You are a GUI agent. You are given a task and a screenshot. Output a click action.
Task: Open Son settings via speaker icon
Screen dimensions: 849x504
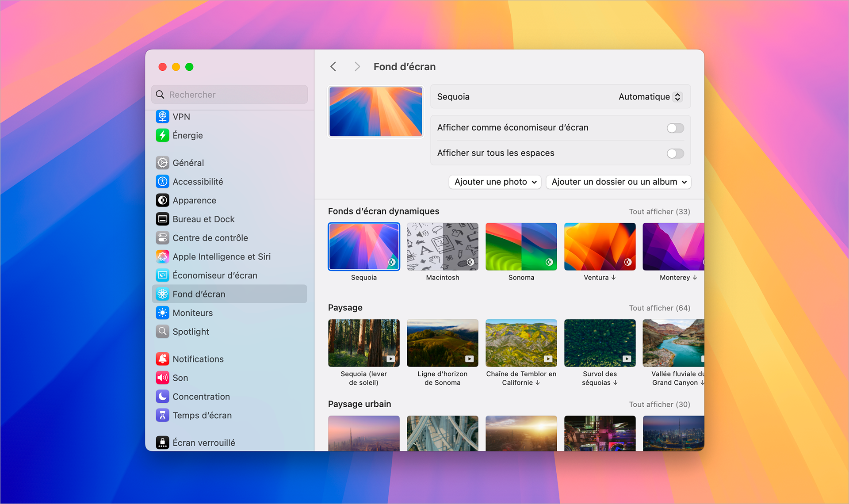[x=163, y=378]
